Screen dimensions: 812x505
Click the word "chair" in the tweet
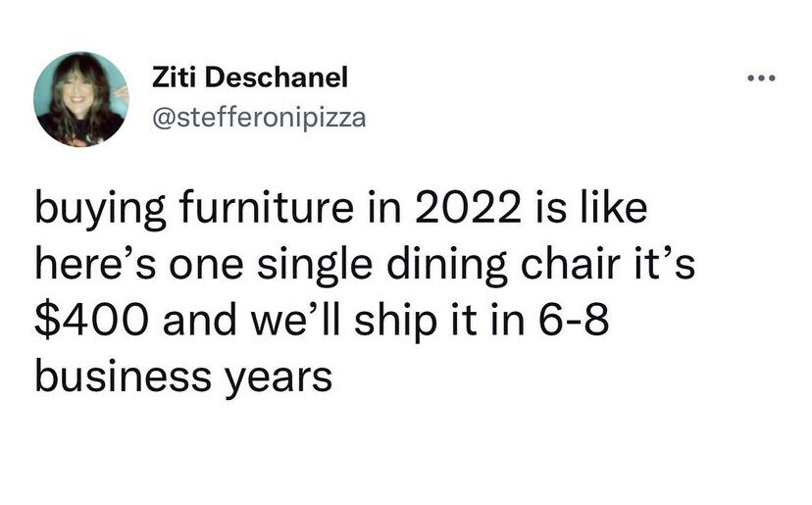[x=571, y=263]
